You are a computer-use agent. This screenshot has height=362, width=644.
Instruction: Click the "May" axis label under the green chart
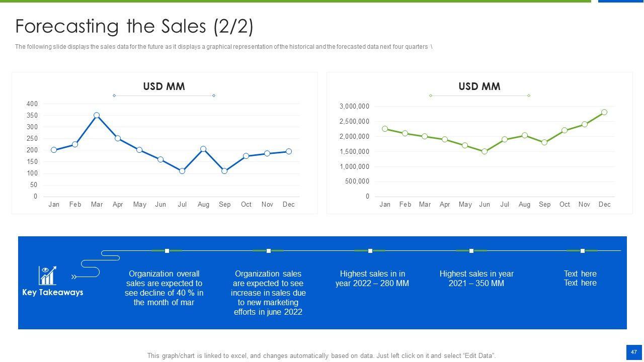[465, 205]
